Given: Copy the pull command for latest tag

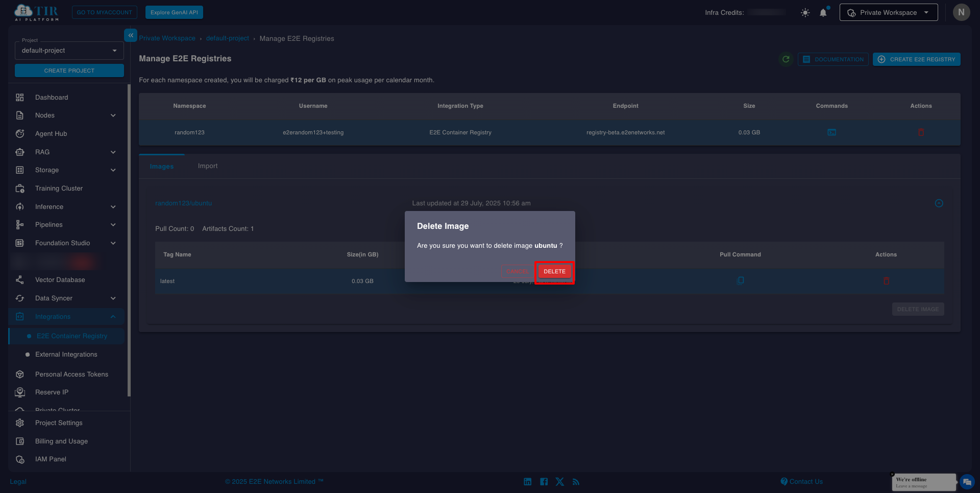Looking at the screenshot, I should (x=740, y=280).
